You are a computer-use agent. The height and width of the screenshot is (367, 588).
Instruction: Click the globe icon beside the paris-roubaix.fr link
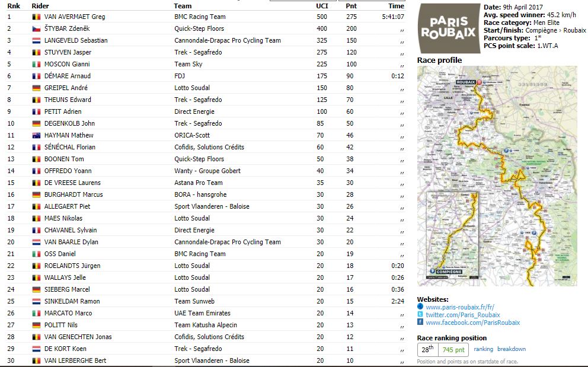tap(420, 307)
